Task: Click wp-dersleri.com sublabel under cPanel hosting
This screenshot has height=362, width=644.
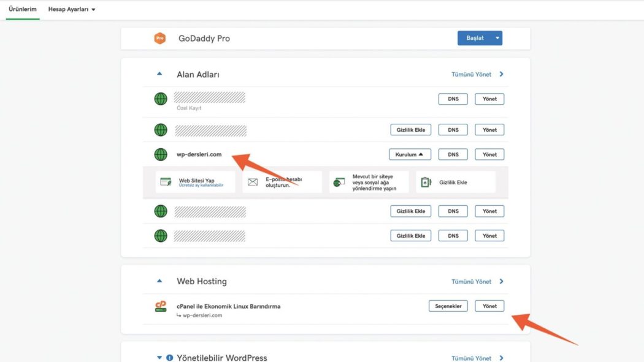Action: 202,315
